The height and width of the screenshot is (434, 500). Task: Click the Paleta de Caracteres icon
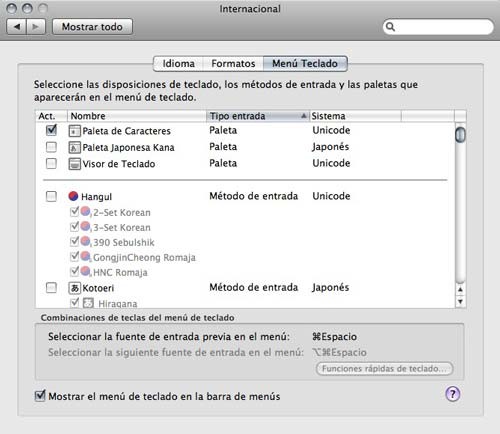pyautogui.click(x=74, y=131)
